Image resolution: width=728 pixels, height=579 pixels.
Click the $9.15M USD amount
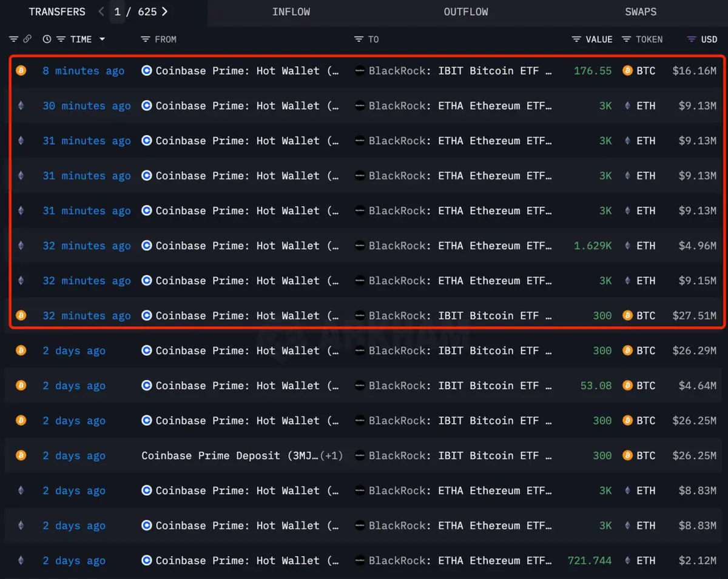tap(698, 281)
